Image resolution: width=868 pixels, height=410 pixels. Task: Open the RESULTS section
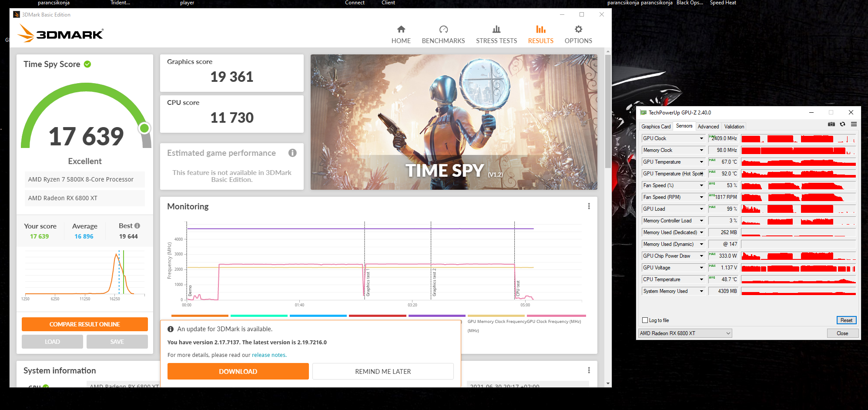pyautogui.click(x=541, y=35)
